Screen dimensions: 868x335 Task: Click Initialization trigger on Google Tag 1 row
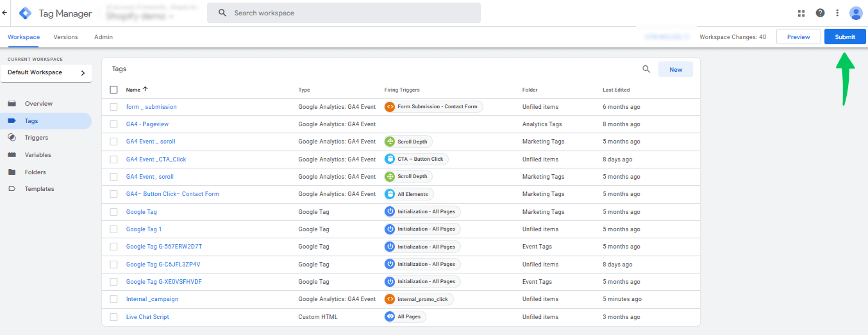(x=422, y=229)
